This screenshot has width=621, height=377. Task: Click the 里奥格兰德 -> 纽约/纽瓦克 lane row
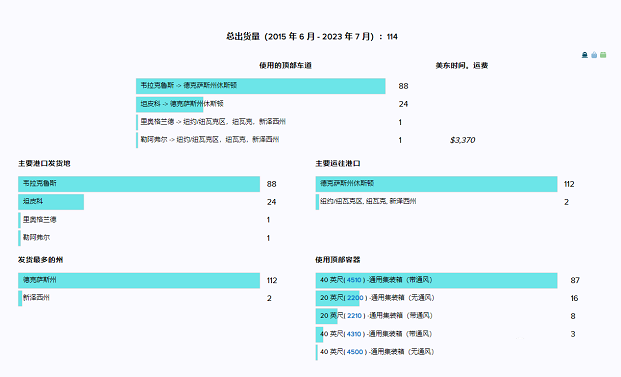point(213,122)
